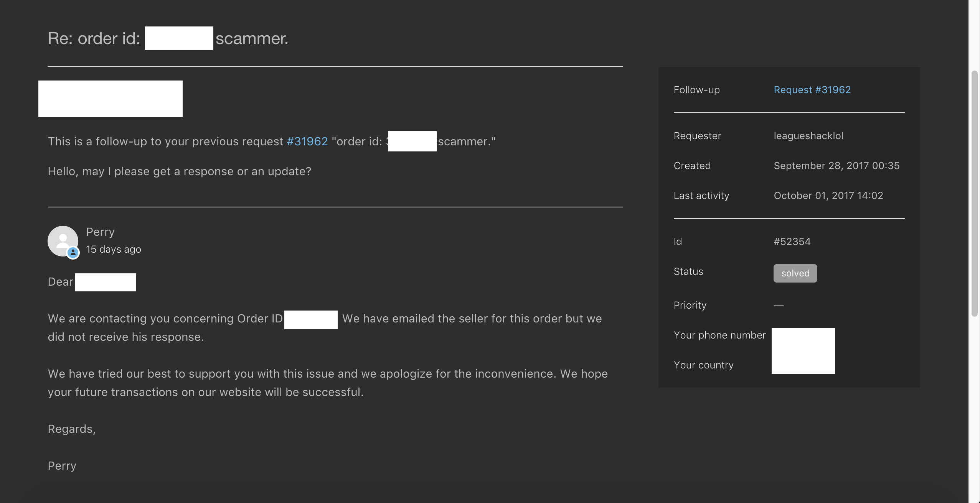
Task: Click the Last activity date October 01, 2017
Action: click(x=828, y=196)
